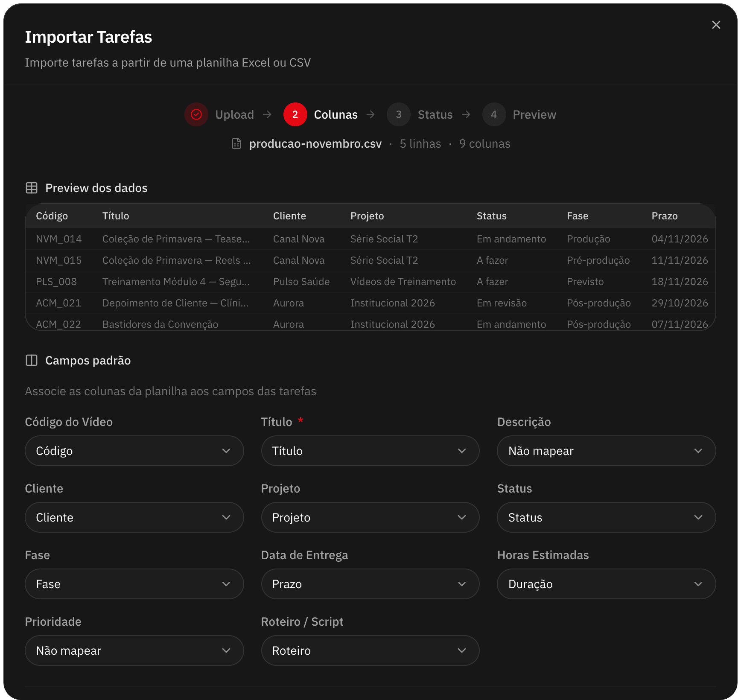
Task: Click the table icon beside Preview dos dados
Action: pos(32,188)
